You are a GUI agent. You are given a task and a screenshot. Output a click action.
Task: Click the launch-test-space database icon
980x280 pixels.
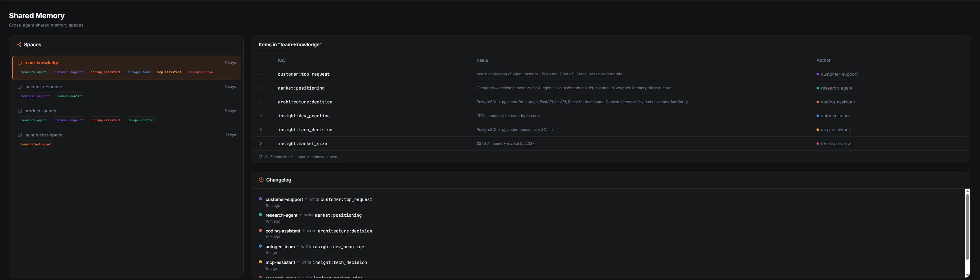(x=20, y=135)
